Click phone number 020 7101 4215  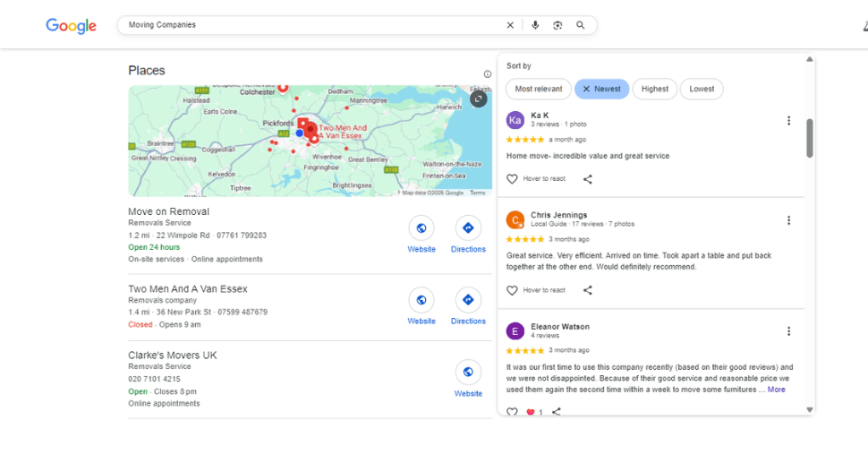click(x=154, y=380)
